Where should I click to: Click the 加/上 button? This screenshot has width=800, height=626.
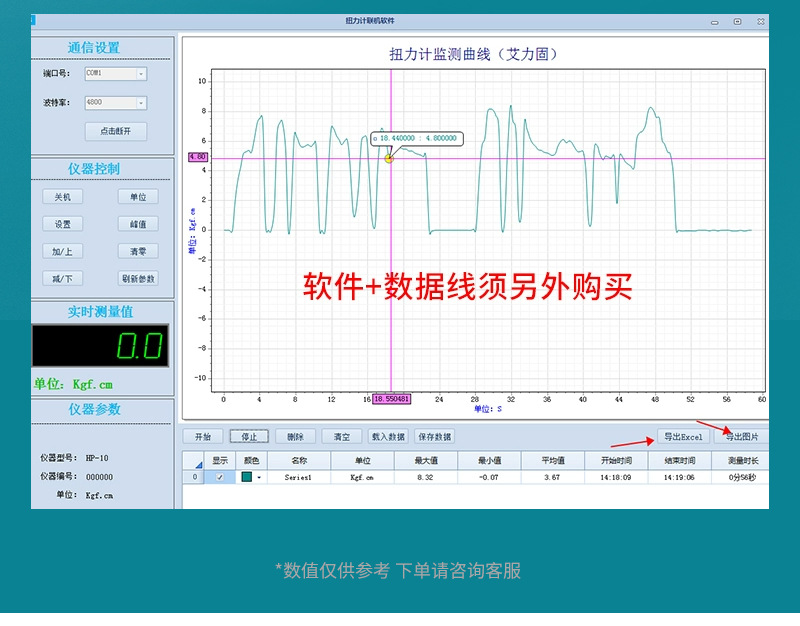click(x=63, y=252)
